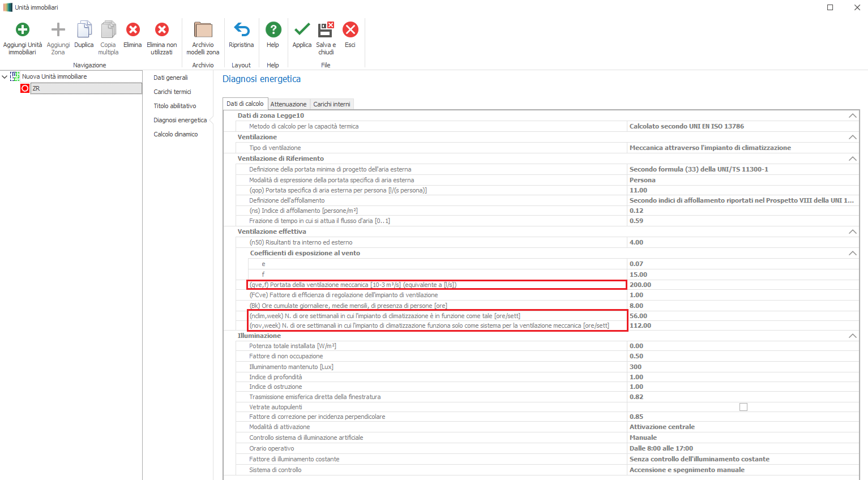Apply changes with green Applica checkmark
The width and height of the screenshot is (868, 480).
pyautogui.click(x=302, y=30)
